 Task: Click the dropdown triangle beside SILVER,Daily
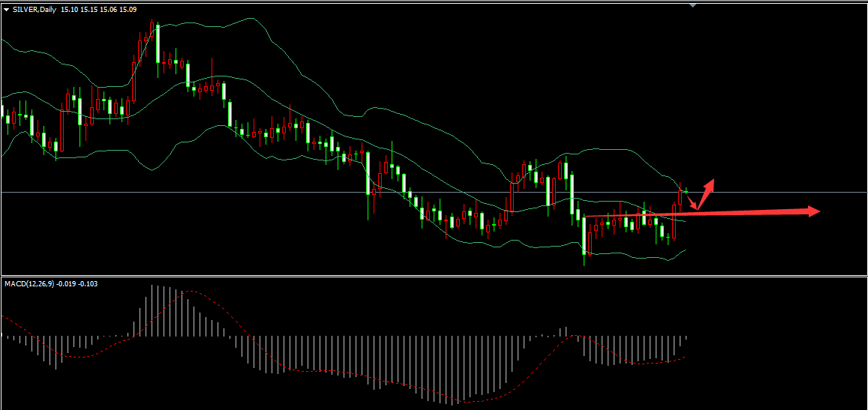(7, 9)
